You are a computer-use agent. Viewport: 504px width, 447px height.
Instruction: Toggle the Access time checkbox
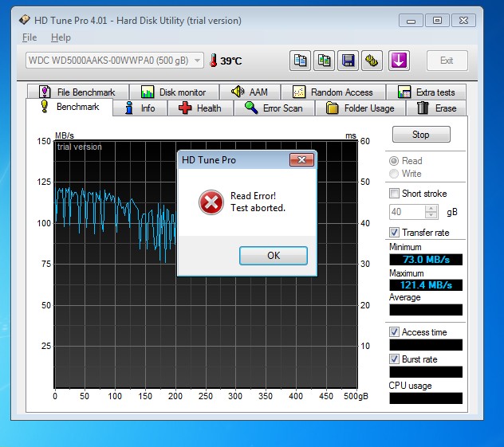point(394,332)
